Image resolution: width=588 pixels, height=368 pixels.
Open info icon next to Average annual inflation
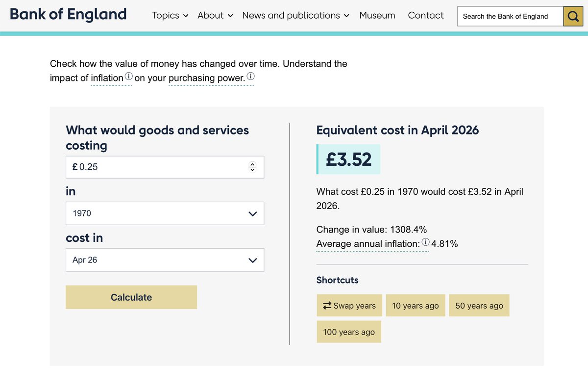click(x=425, y=242)
